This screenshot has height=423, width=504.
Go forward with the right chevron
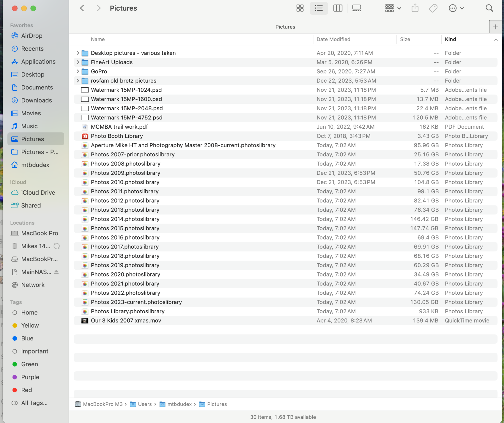(99, 8)
